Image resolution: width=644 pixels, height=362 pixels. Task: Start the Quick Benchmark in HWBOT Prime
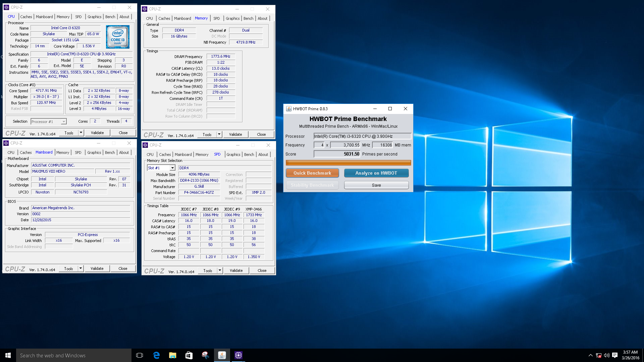312,173
